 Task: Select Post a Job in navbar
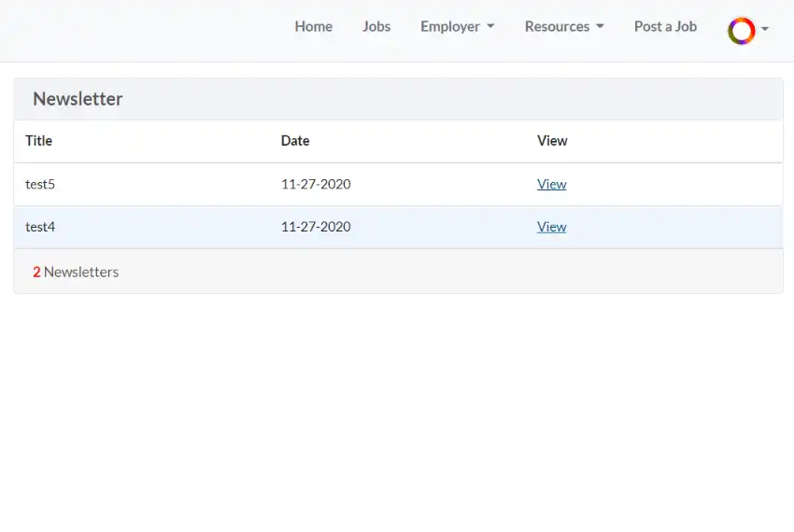point(665,26)
